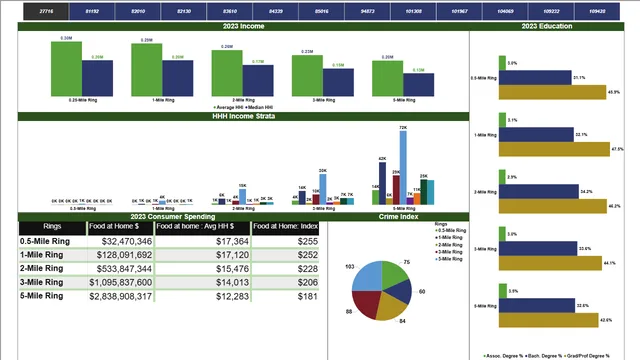Select the gold 42.6% education bar
The width and height of the screenshot is (640, 360).
click(549, 320)
